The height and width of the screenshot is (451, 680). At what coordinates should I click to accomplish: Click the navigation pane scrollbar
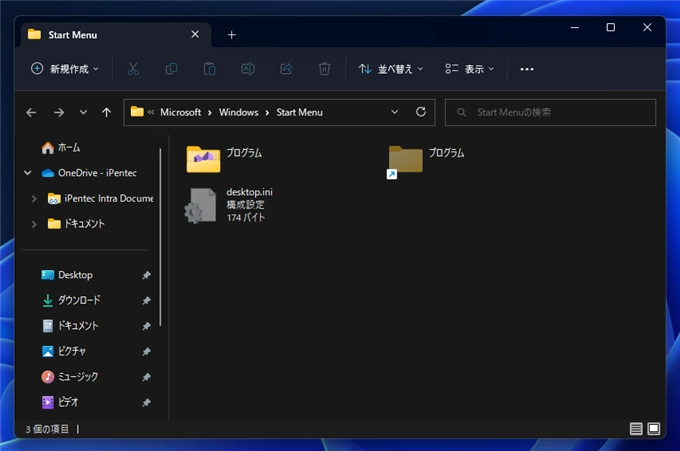pos(160,237)
